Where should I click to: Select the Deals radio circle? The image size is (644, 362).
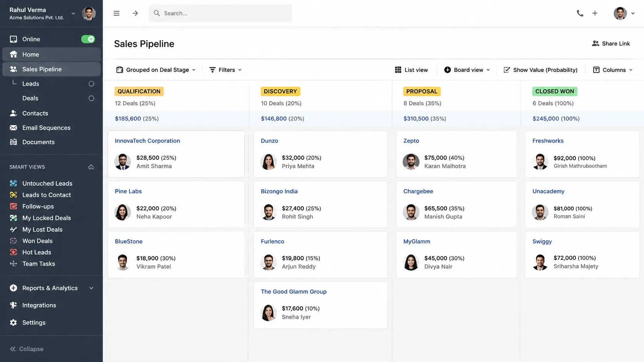91,98
